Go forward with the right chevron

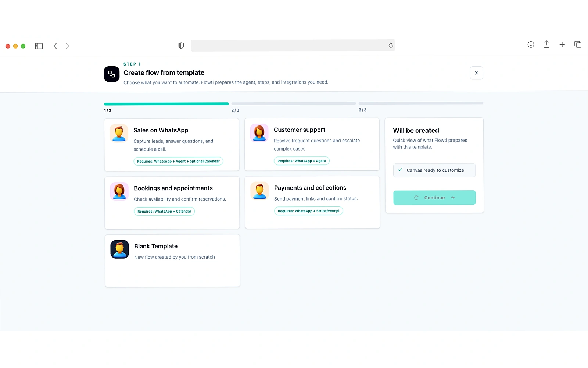coord(67,46)
